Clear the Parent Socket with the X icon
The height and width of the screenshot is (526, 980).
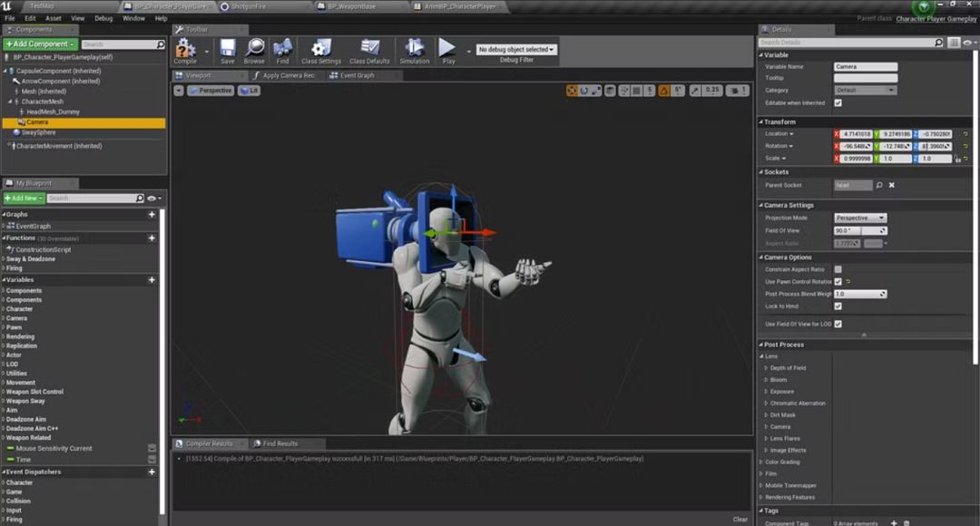click(x=892, y=185)
